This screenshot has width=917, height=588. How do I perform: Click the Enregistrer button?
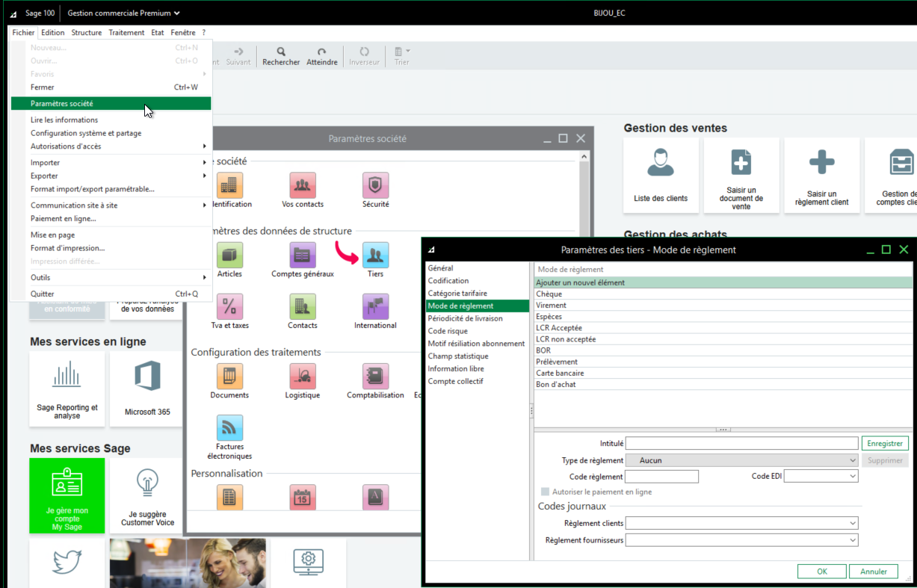pyautogui.click(x=885, y=443)
